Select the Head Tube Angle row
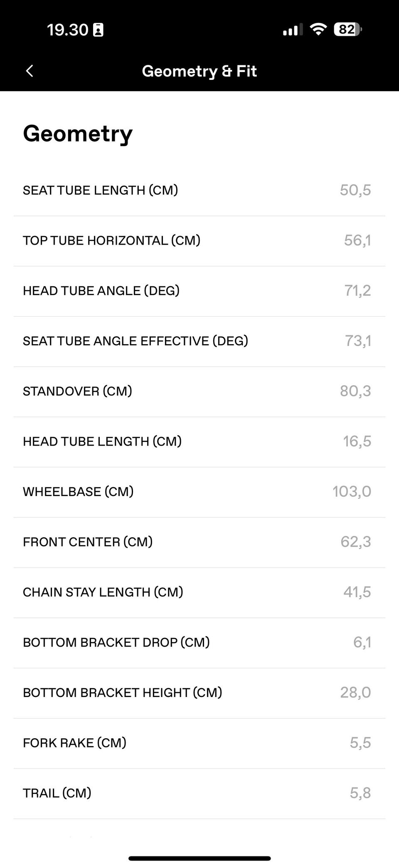The width and height of the screenshot is (399, 868). [199, 291]
